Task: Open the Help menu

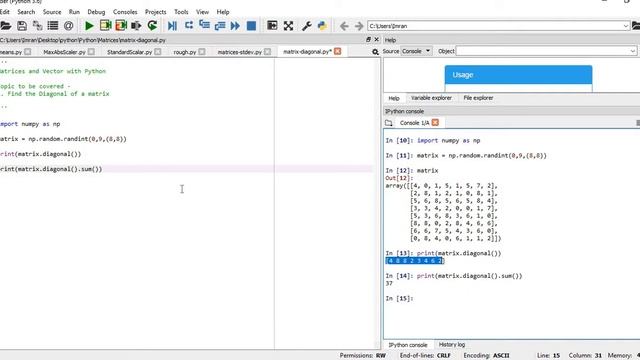Action: pyautogui.click(x=223, y=12)
